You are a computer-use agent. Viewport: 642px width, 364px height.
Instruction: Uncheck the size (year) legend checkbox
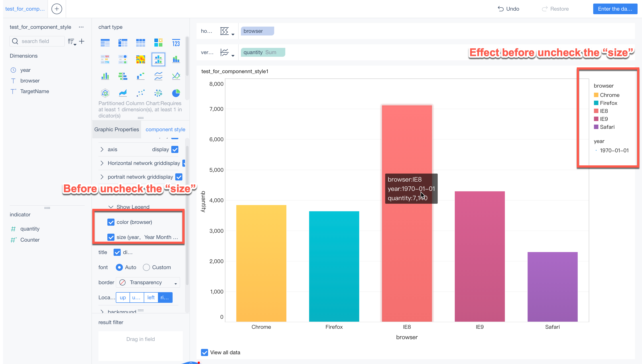point(111,237)
